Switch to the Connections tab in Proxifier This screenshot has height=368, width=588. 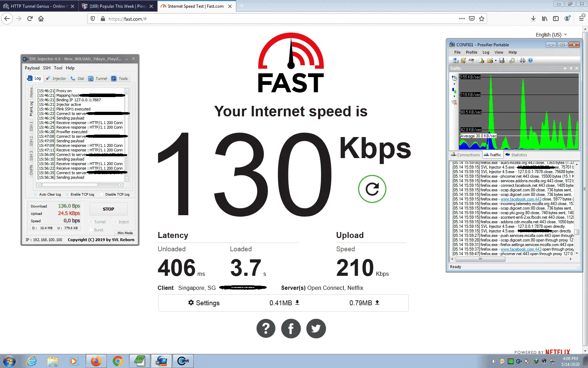point(465,155)
